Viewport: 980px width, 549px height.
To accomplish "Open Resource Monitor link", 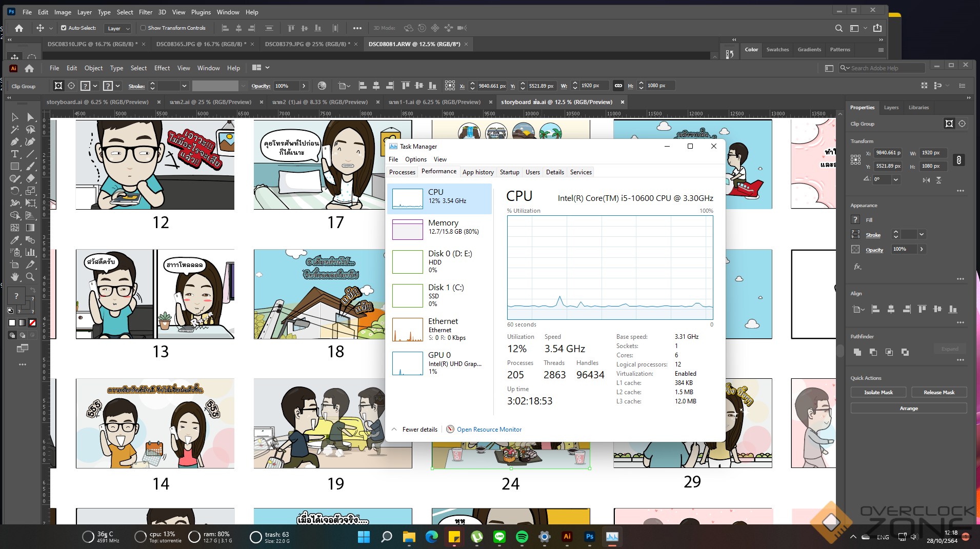I will 489,430.
